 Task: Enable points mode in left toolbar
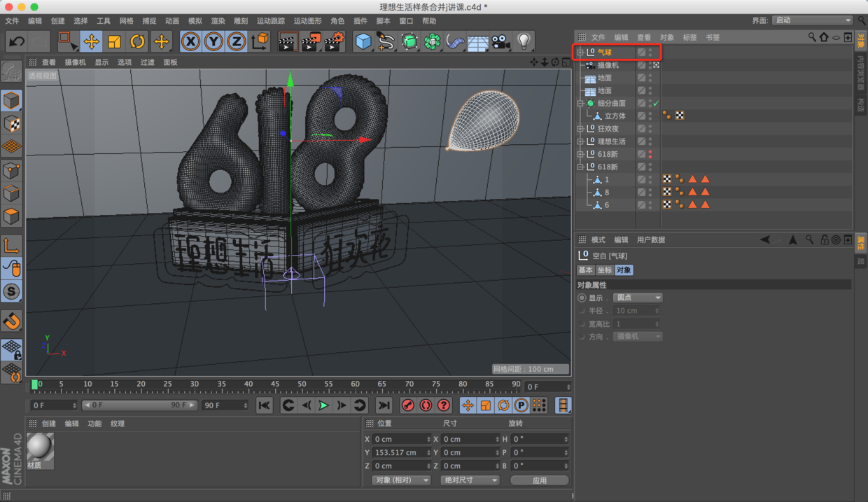pos(11,170)
